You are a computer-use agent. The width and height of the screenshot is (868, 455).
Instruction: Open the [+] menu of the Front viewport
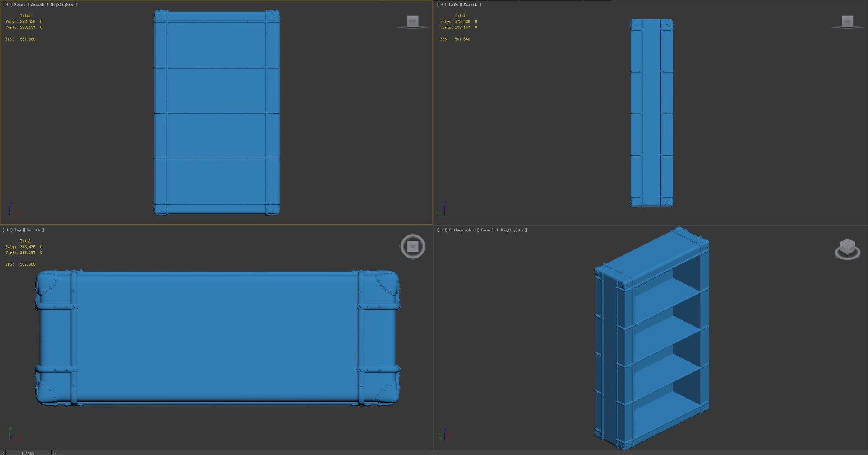pyautogui.click(x=7, y=5)
